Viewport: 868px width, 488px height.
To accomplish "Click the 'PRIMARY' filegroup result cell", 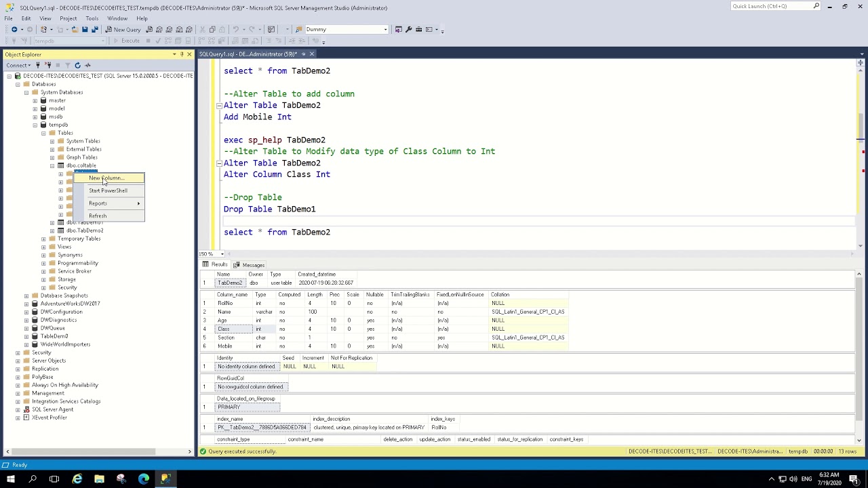I will click(248, 407).
